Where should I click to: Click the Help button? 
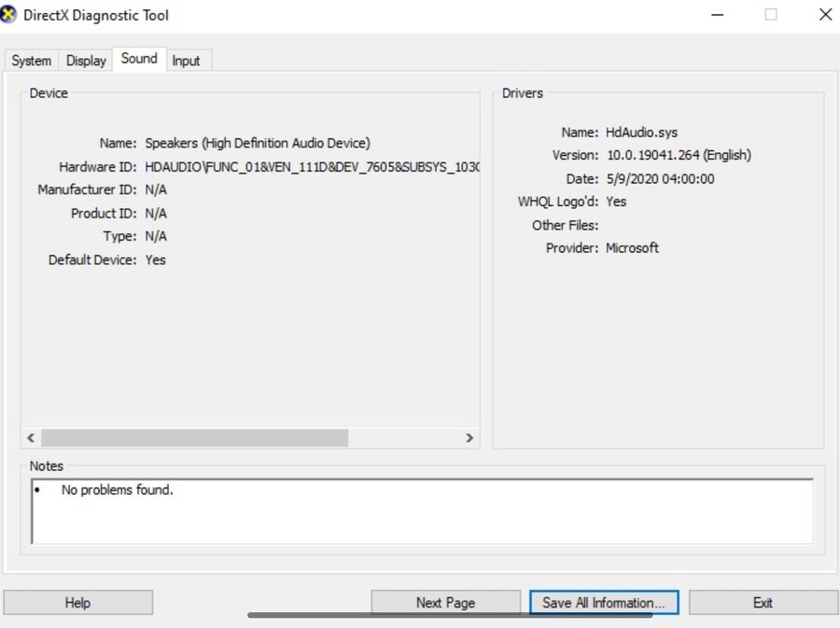pyautogui.click(x=77, y=603)
